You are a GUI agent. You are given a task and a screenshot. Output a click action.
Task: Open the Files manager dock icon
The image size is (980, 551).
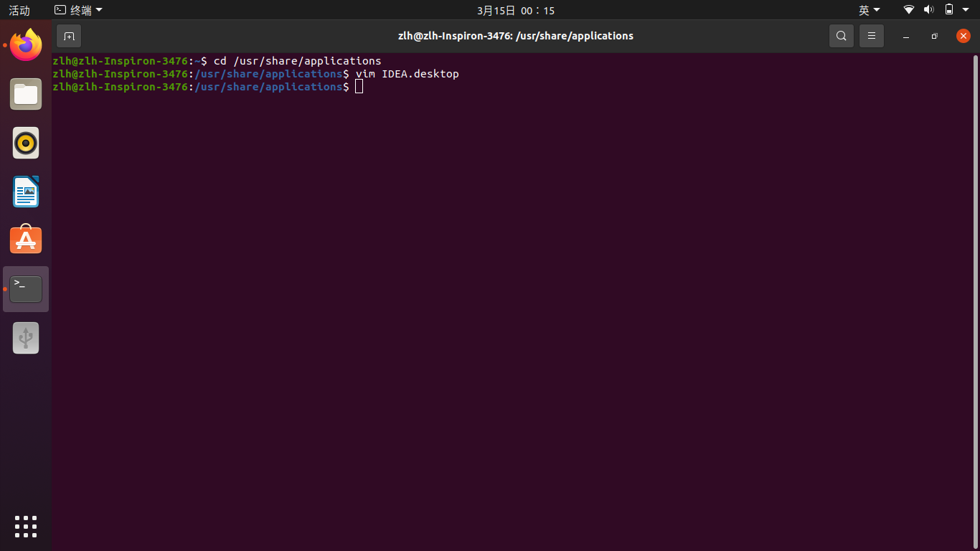[26, 95]
